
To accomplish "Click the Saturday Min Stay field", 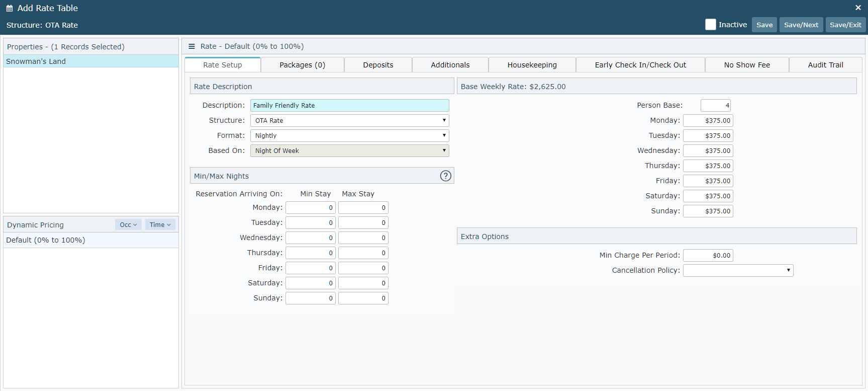I will tap(310, 283).
